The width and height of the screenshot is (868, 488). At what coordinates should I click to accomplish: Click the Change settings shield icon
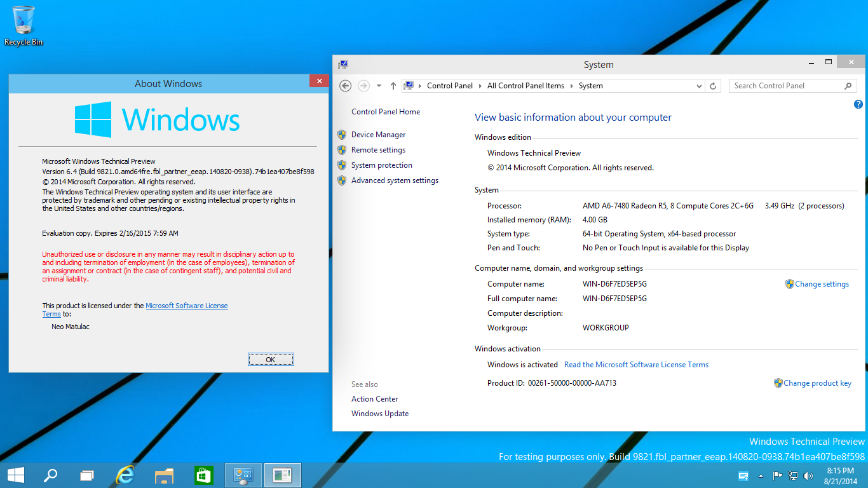click(790, 284)
